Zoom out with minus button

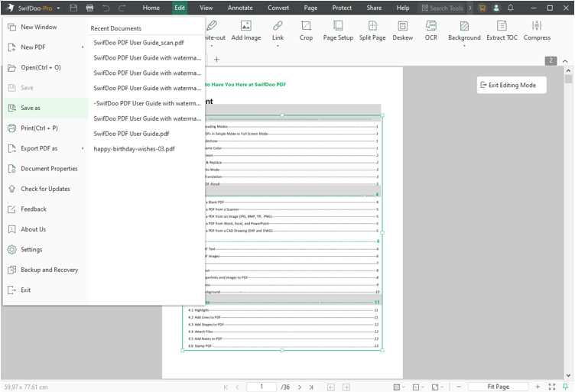[458, 387]
